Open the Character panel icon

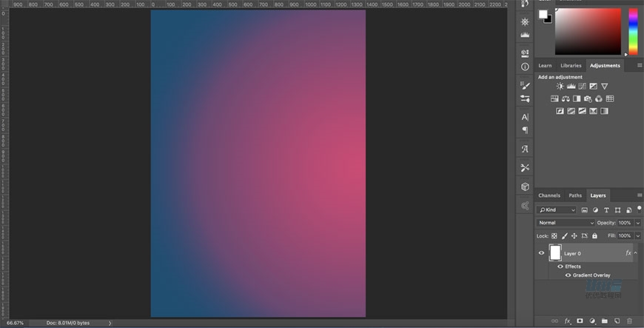pos(525,117)
